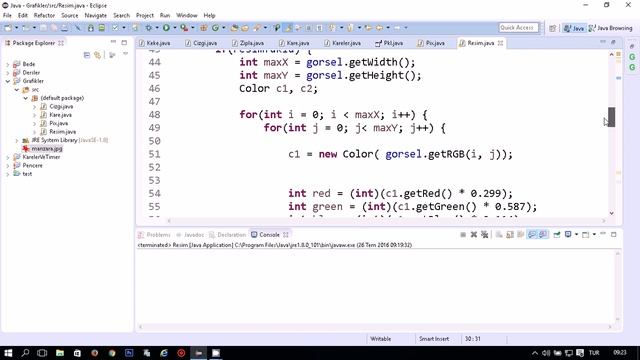Click the New file toolbar icon
The image size is (640, 360).
pos(8,28)
